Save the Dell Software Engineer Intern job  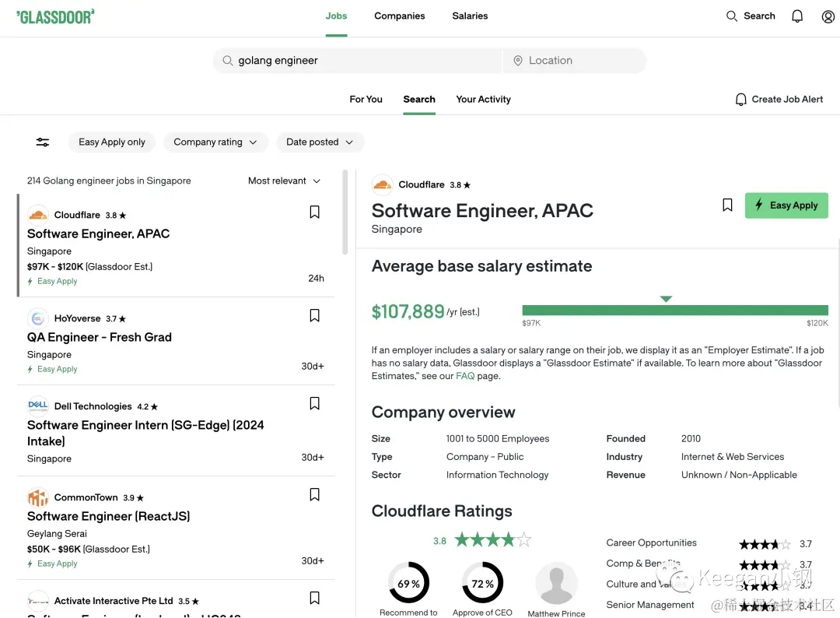(x=315, y=404)
